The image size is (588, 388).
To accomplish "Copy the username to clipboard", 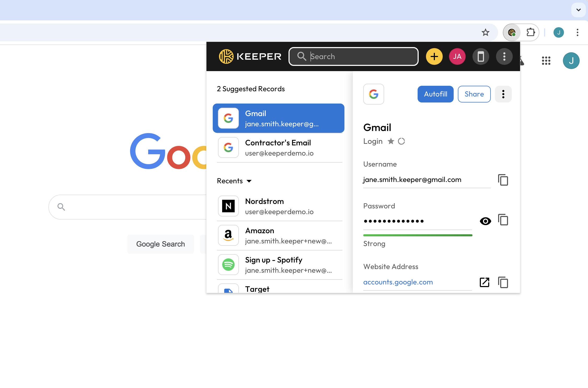I will [503, 180].
